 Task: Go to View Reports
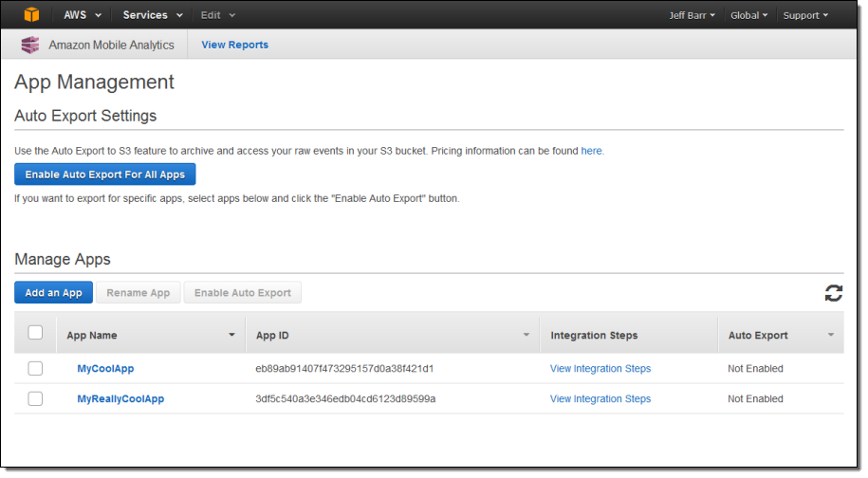(234, 45)
